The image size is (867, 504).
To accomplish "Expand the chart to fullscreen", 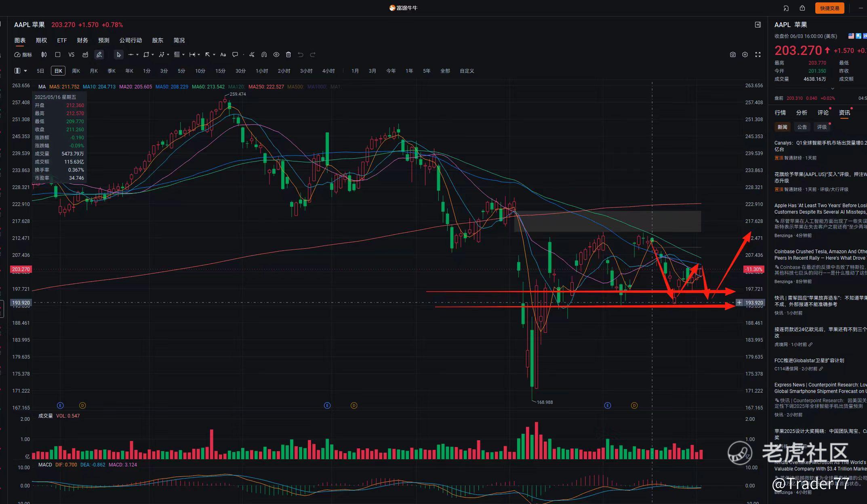I will click(758, 55).
